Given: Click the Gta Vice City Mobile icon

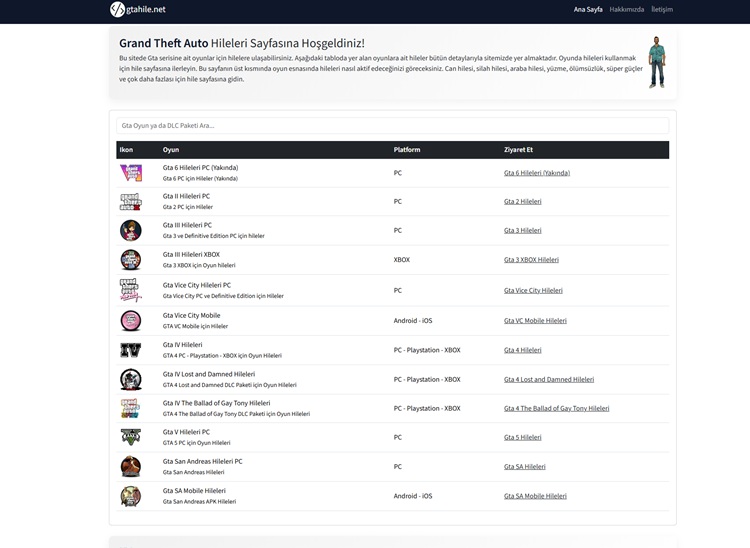Looking at the screenshot, I should [131, 320].
